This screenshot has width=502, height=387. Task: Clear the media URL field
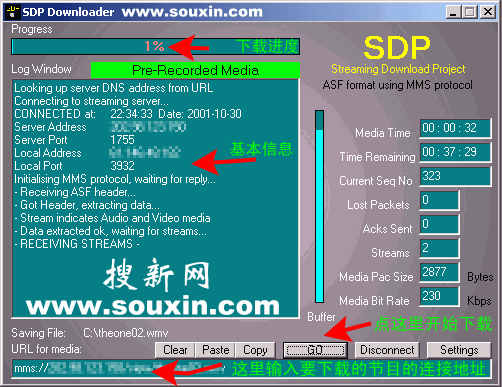(x=175, y=350)
